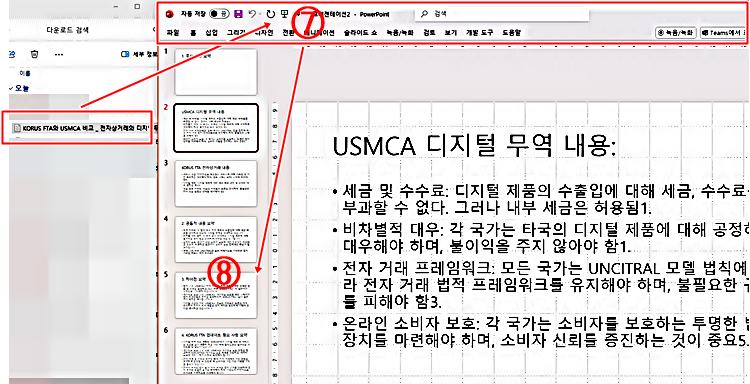This screenshot has height=384, width=750.
Task: Select slide 6 thumbnail in panel
Action: [216, 351]
